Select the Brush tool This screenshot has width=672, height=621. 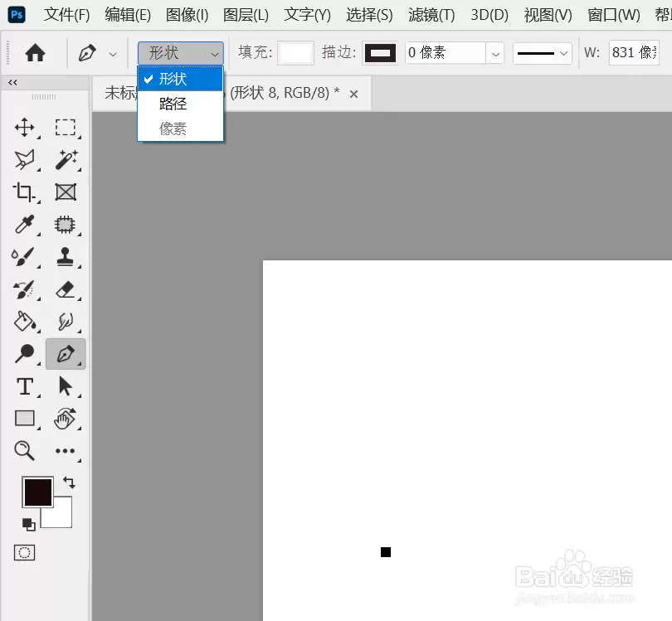tap(22, 257)
